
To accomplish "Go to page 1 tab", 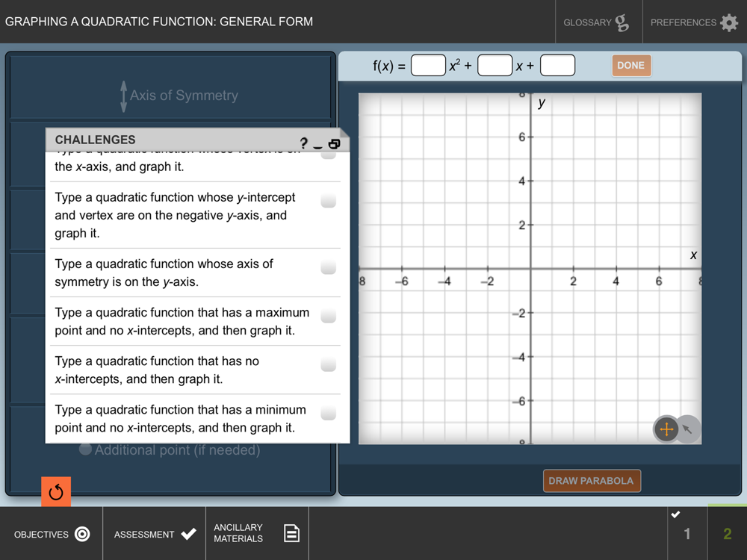I will point(686,533).
